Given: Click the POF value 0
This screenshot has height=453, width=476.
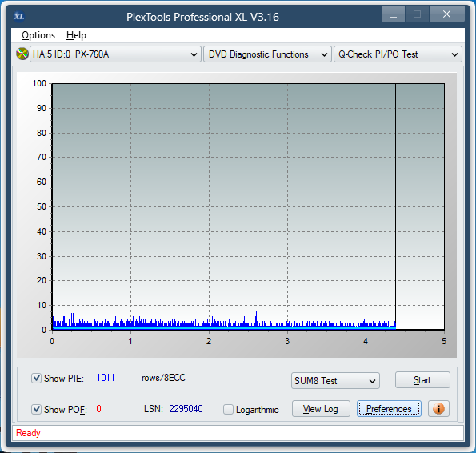Looking at the screenshot, I should 98,409.
